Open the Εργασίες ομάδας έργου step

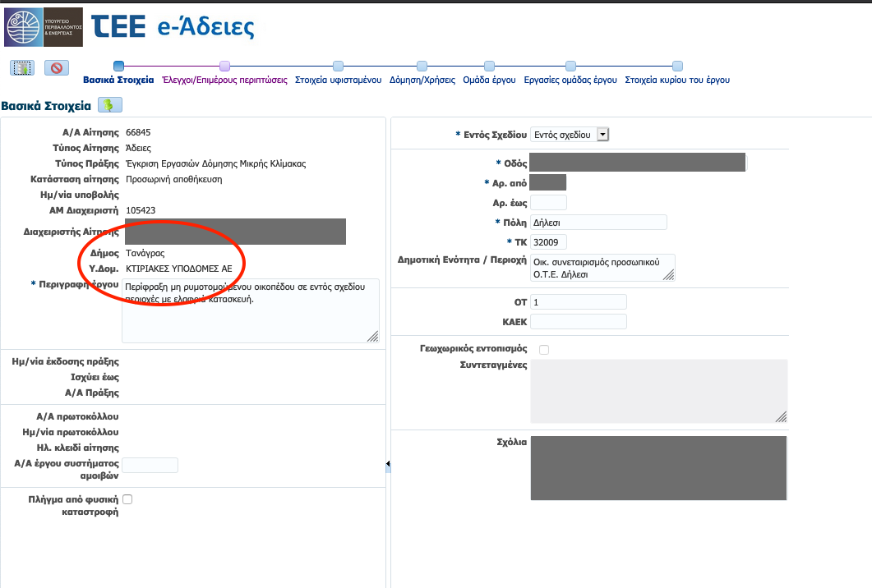(x=570, y=80)
